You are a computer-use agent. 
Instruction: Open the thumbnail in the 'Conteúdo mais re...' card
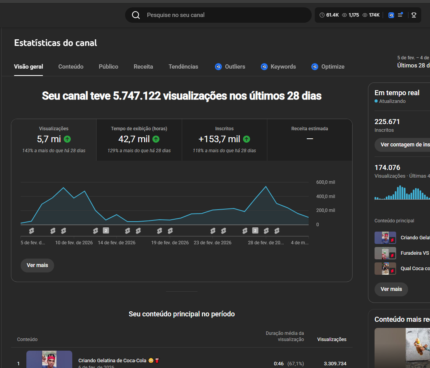pyautogui.click(x=402, y=348)
